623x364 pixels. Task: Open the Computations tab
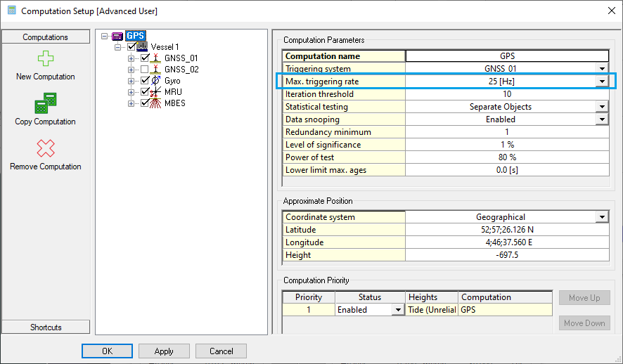click(x=46, y=37)
